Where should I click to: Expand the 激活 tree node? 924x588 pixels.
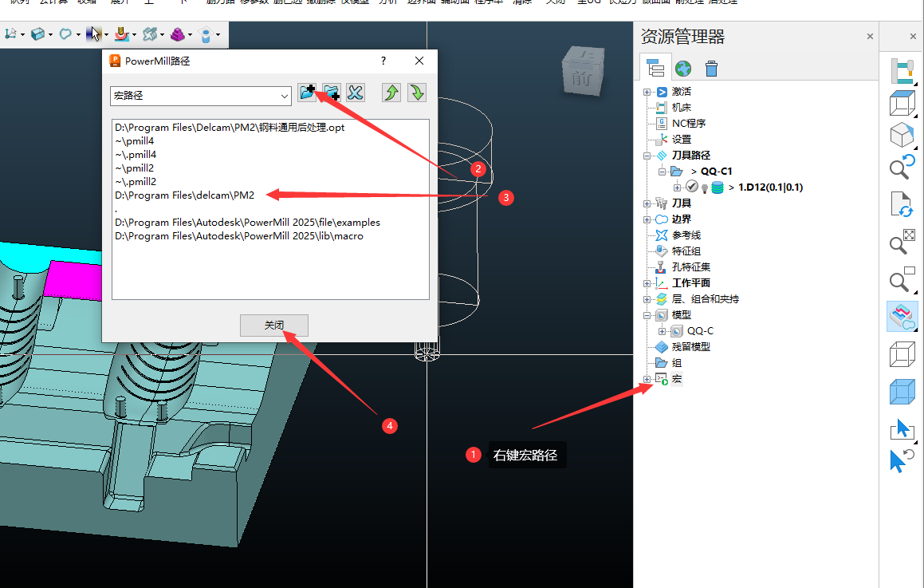pyautogui.click(x=647, y=92)
